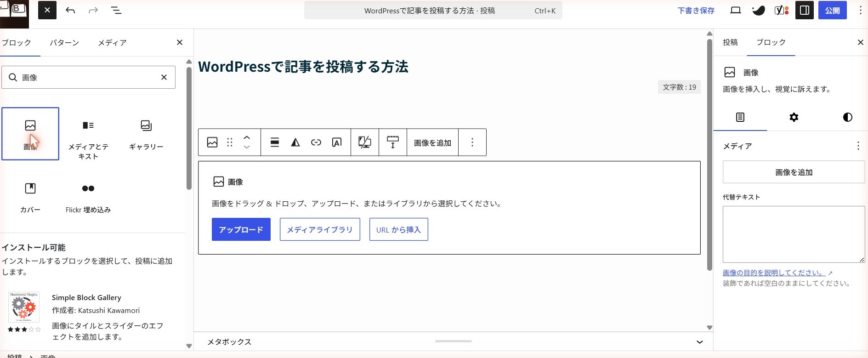Apply a duotone filter
Image resolution: width=868 pixels, height=358 pixels.
click(295, 142)
